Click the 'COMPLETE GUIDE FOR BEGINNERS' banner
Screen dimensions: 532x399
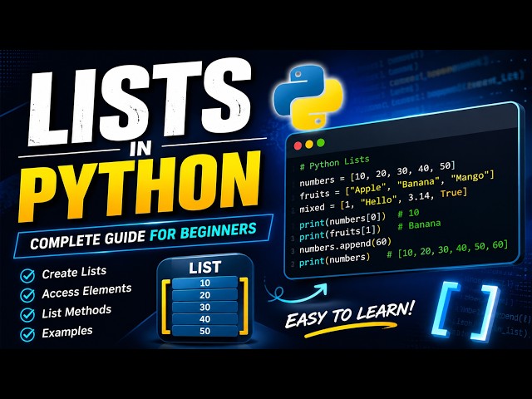point(143,234)
